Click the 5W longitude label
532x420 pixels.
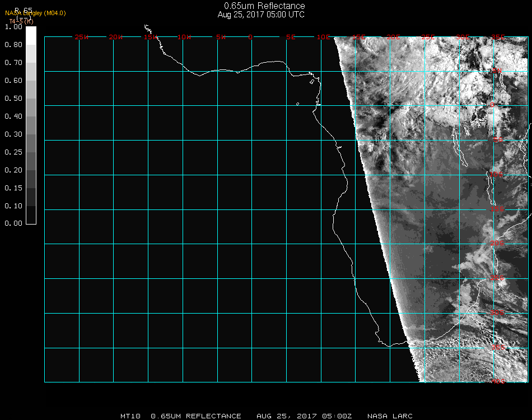click(220, 37)
